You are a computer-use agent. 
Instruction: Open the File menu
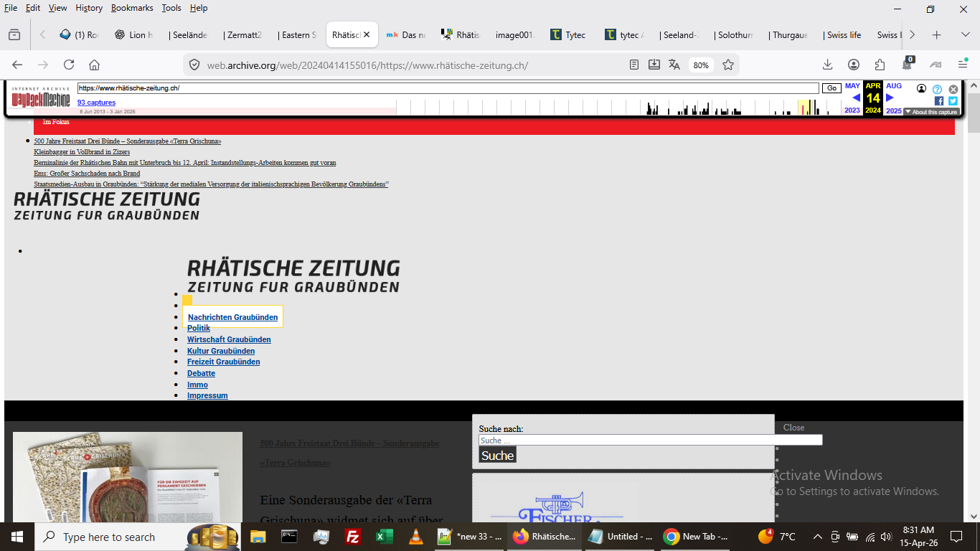11,8
